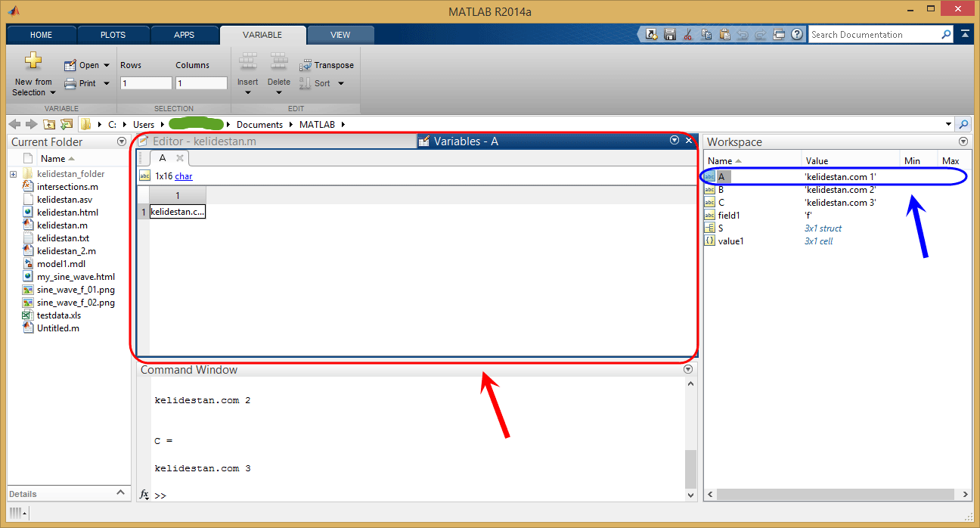Image resolution: width=980 pixels, height=528 pixels.
Task: Click New from Selection plus icon
Action: (x=33, y=62)
